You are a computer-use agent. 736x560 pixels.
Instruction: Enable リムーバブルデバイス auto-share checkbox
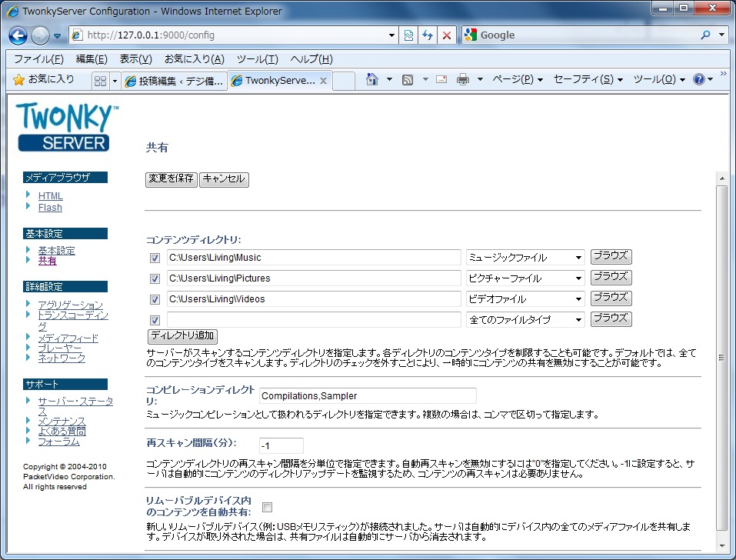click(267, 508)
